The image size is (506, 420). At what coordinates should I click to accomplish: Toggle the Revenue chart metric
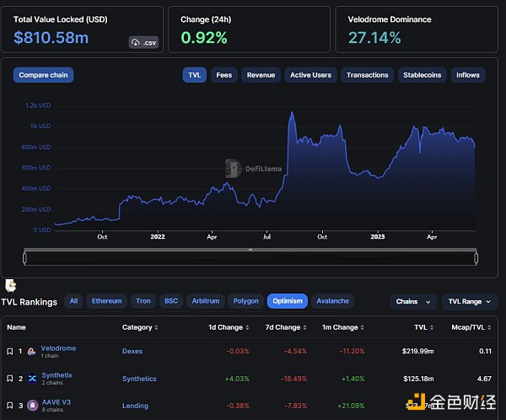coord(261,75)
